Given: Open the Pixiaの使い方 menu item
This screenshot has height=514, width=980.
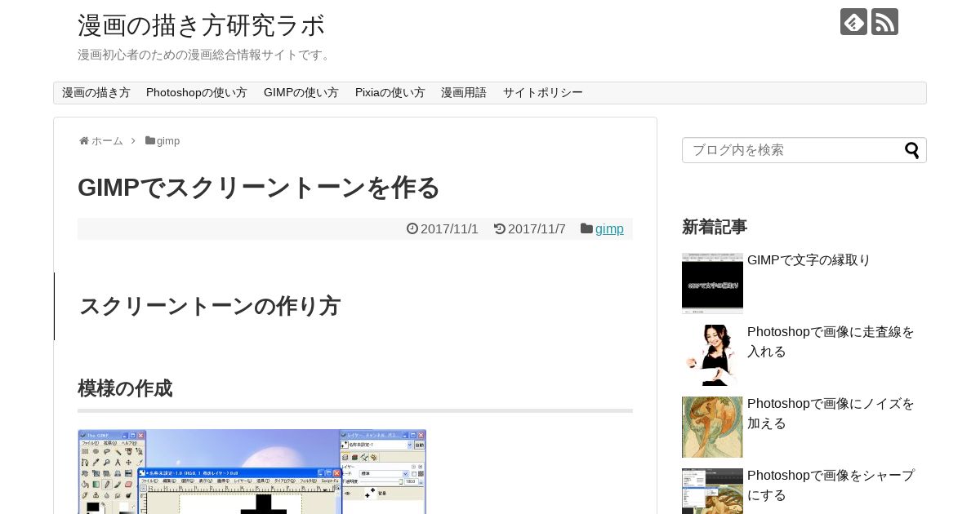Looking at the screenshot, I should pyautogui.click(x=390, y=93).
